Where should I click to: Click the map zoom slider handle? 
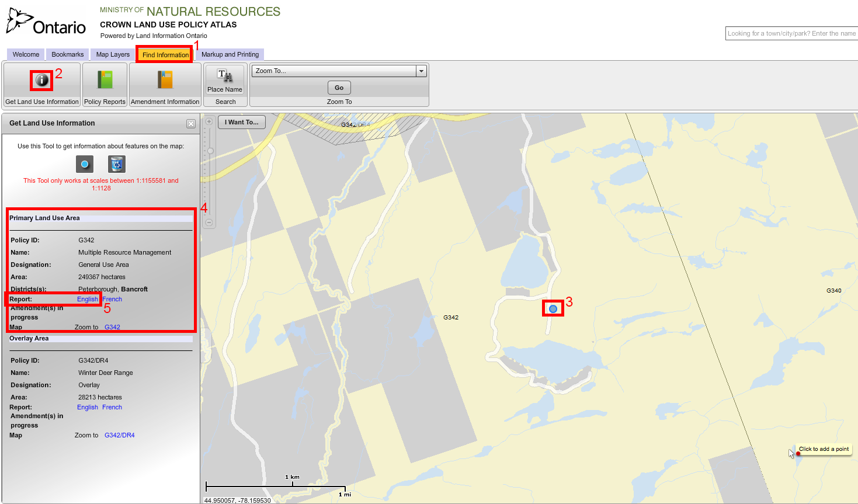click(210, 151)
